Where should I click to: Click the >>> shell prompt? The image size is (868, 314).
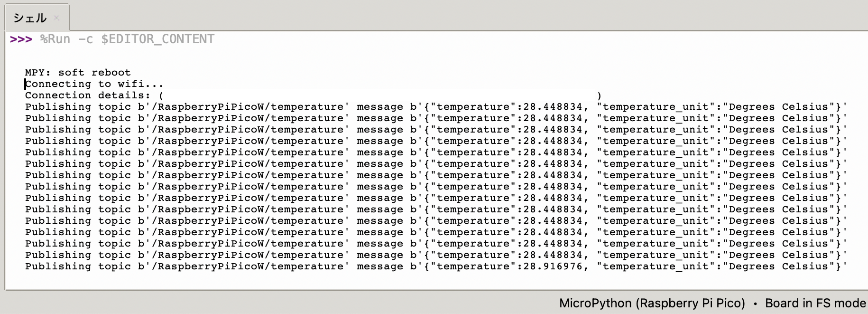pyautogui.click(x=21, y=39)
